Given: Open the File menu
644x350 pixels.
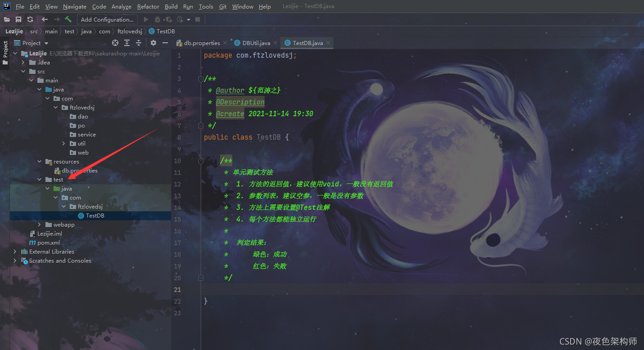Looking at the screenshot, I should (x=20, y=6).
